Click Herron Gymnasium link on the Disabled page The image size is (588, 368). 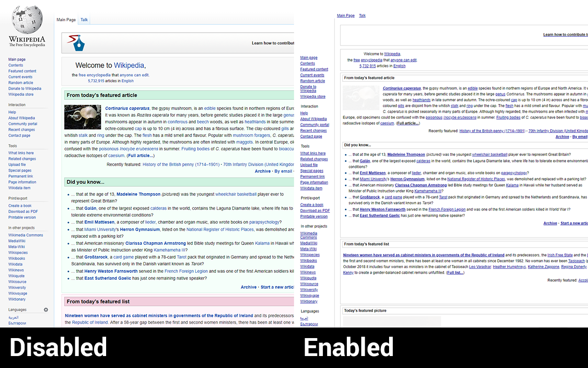pyautogui.click(x=140, y=229)
